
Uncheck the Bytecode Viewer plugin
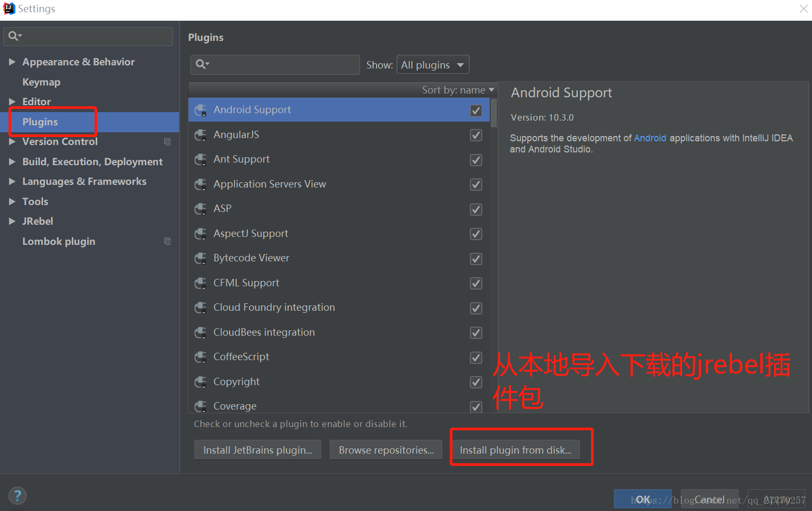click(476, 259)
